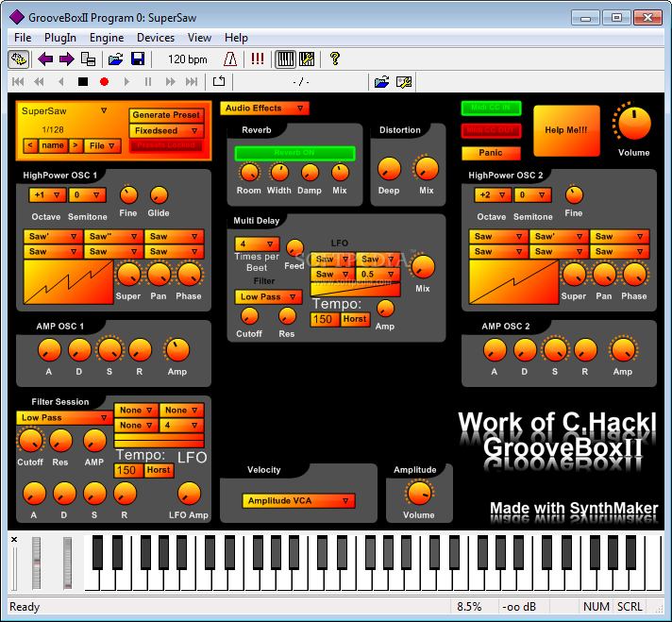Screen dimensions: 672x622
Task: Open the Audio Effects dropdown
Action: click(264, 108)
